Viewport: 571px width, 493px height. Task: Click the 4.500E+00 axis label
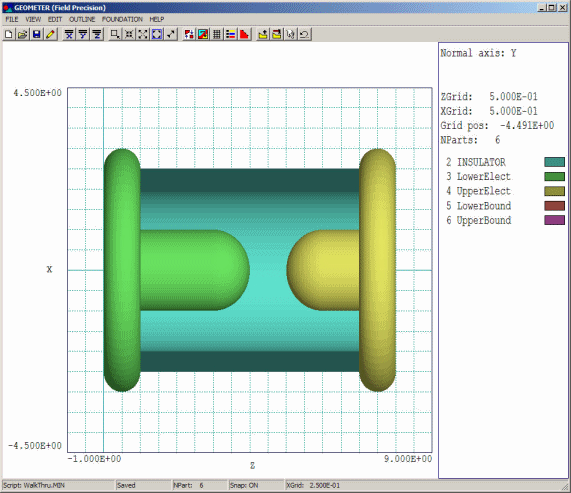pyautogui.click(x=38, y=93)
